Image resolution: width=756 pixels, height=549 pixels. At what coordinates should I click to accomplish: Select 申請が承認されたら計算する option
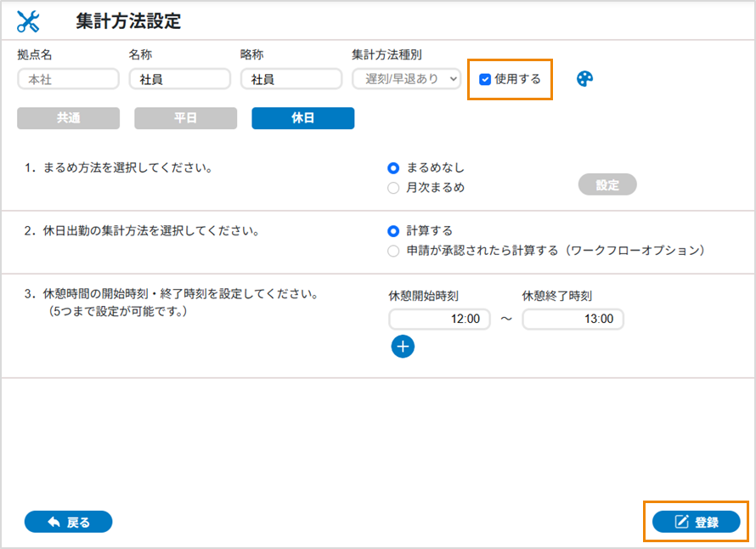pos(393,251)
